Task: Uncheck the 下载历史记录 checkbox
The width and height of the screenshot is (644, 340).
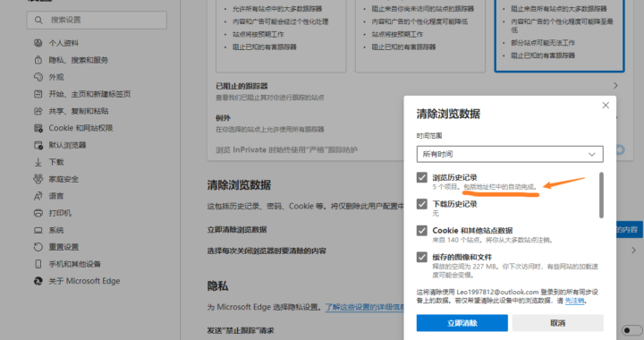Action: tap(422, 204)
